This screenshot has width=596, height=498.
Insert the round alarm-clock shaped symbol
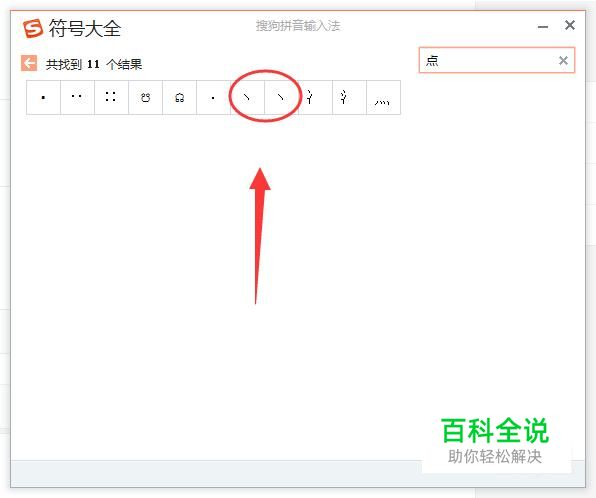point(146,97)
